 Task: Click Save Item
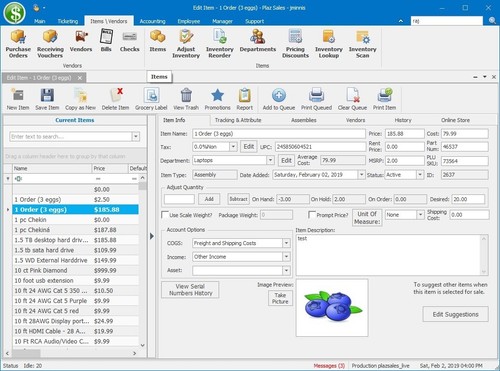[47, 99]
